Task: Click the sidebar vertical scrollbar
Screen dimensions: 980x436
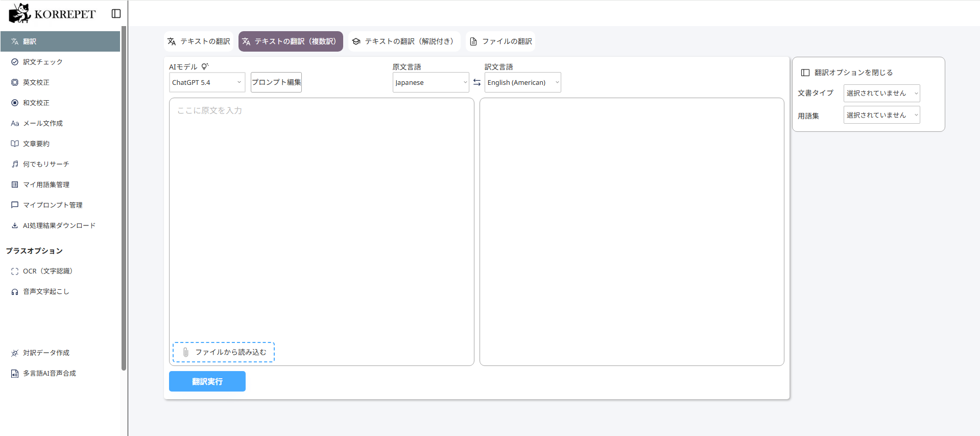Action: [x=124, y=198]
